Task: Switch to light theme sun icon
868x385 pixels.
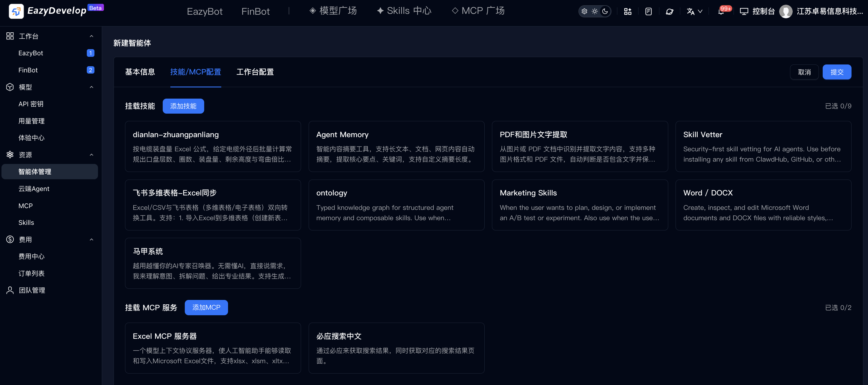Action: [x=595, y=11]
